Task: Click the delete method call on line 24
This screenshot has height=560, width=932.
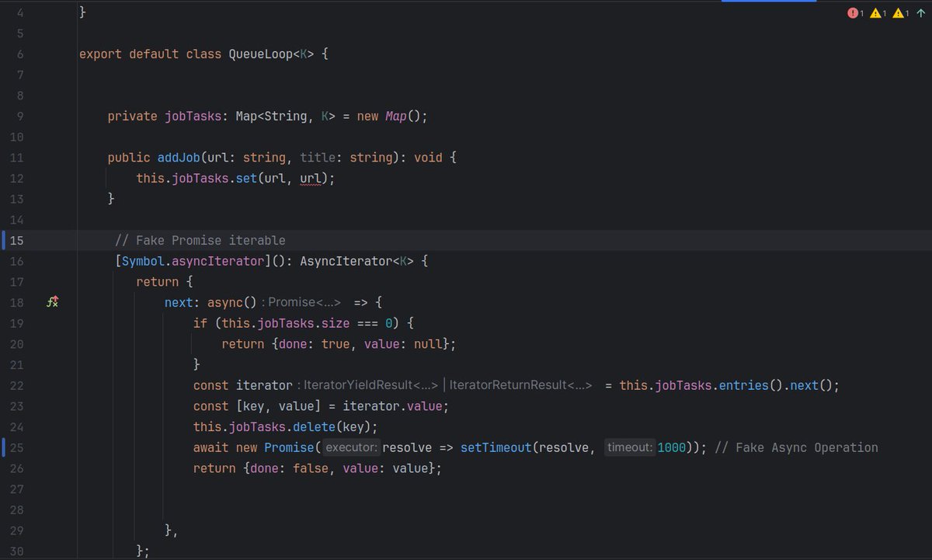Action: tap(314, 427)
